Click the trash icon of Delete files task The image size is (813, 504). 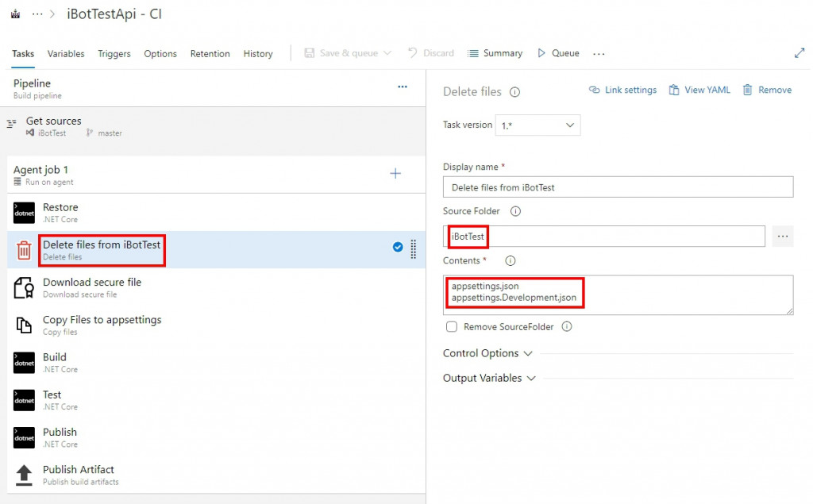(x=24, y=250)
